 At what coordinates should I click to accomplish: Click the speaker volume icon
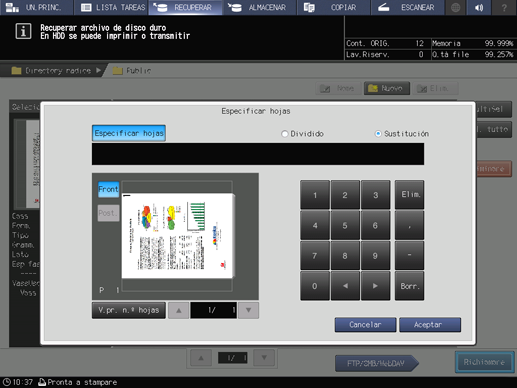[x=479, y=7]
